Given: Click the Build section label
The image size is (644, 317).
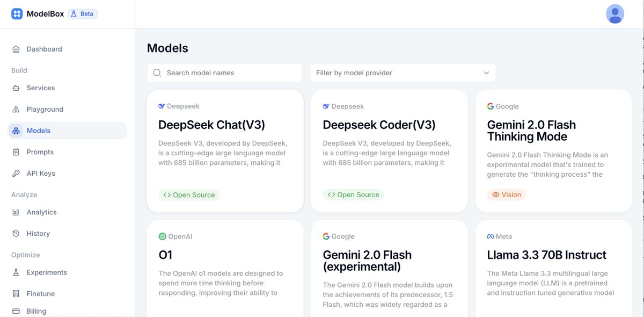Looking at the screenshot, I should [x=19, y=70].
